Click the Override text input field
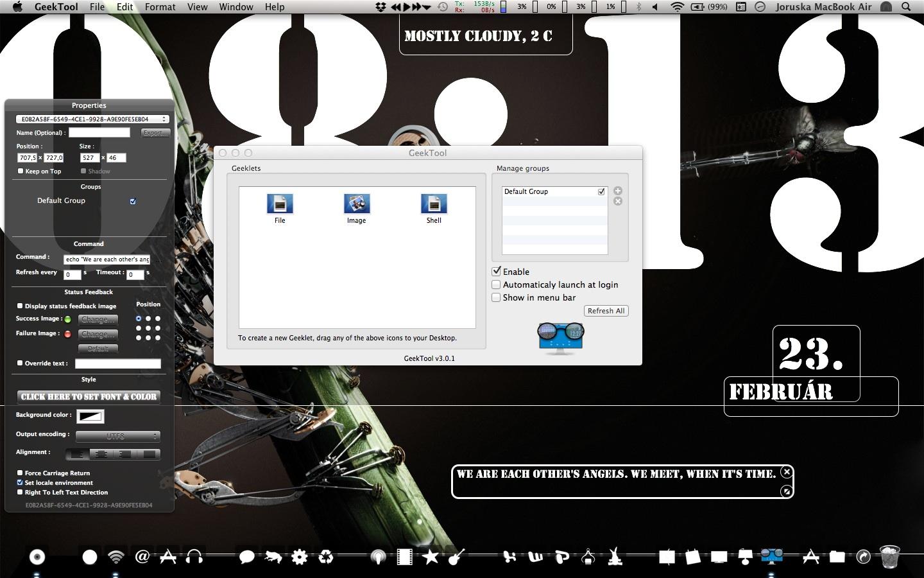The height and width of the screenshot is (578, 924). 118,363
